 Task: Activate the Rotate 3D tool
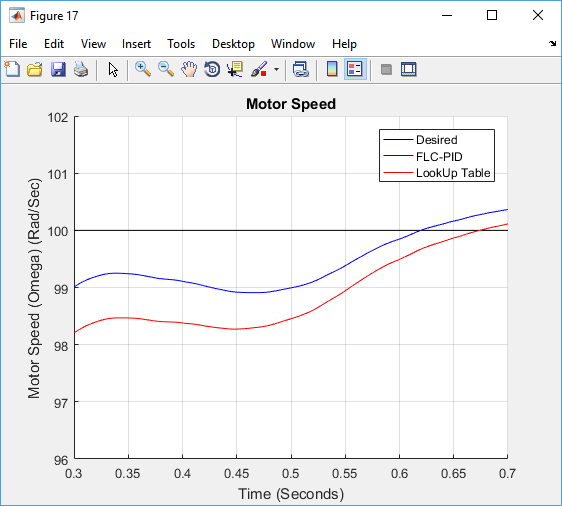pos(212,69)
